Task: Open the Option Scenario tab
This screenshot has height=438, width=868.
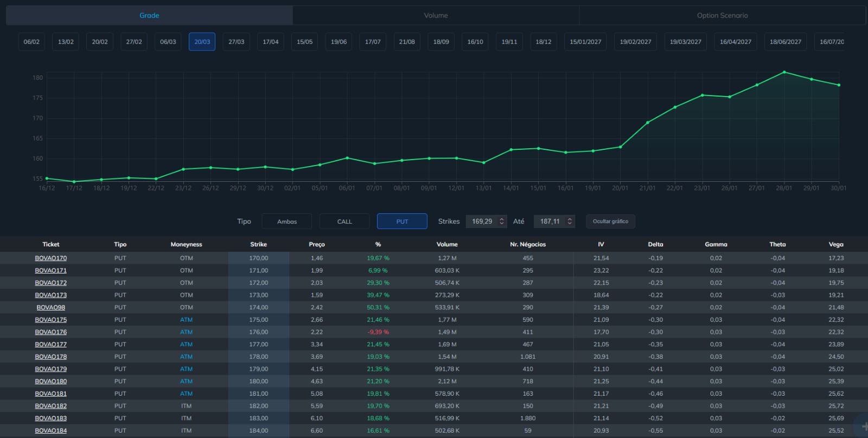Action: (722, 16)
